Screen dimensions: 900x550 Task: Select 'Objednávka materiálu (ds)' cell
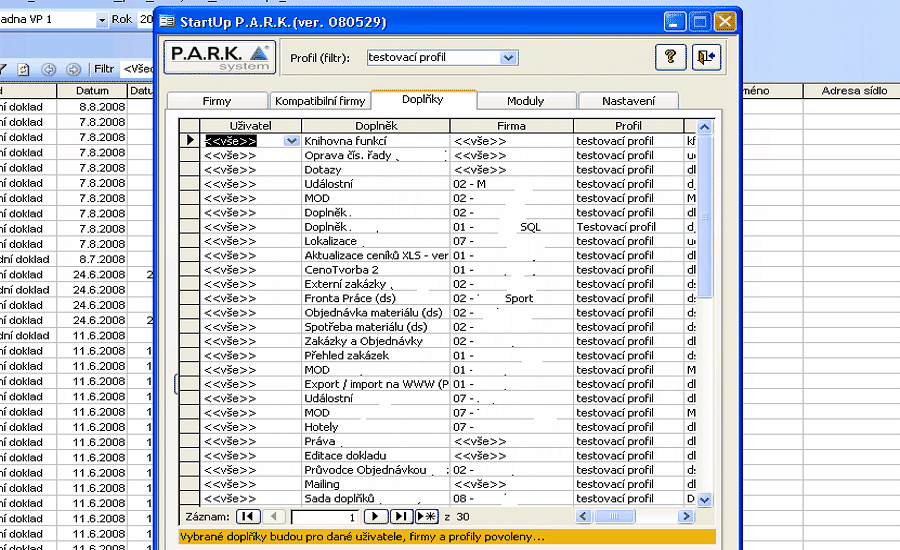pos(376,312)
